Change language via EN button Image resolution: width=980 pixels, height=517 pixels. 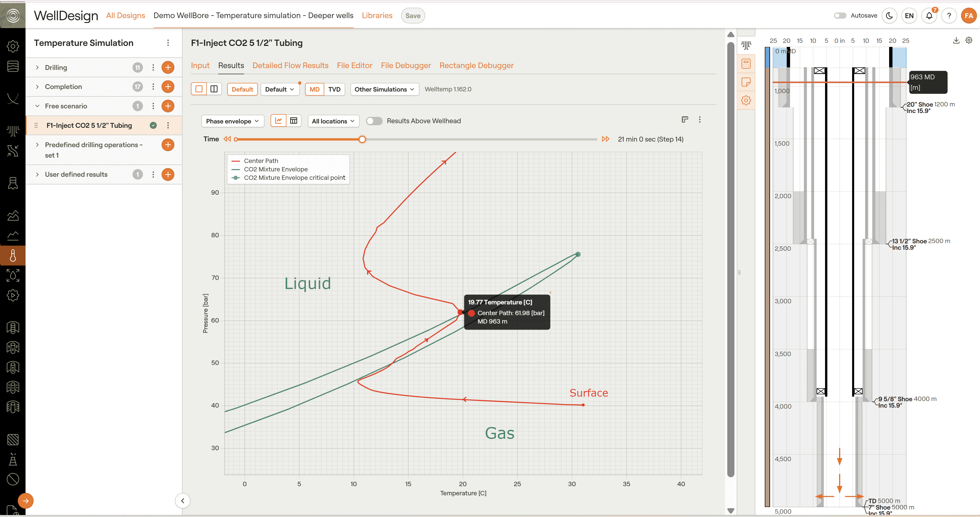pyautogui.click(x=909, y=16)
